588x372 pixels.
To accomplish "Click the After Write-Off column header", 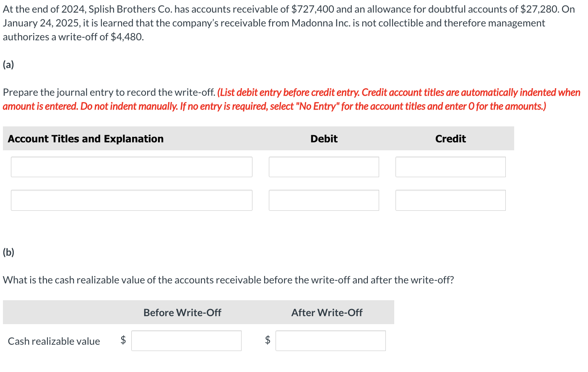I will point(327,312).
